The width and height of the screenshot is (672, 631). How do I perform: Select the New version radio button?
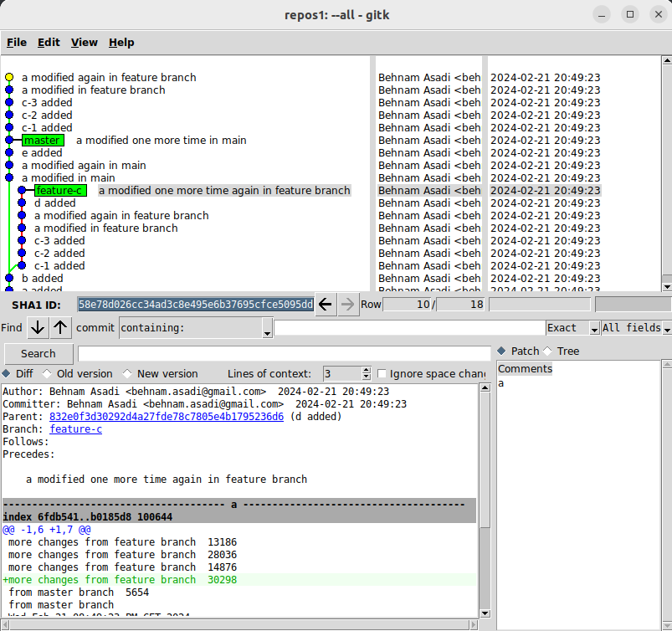click(x=127, y=374)
